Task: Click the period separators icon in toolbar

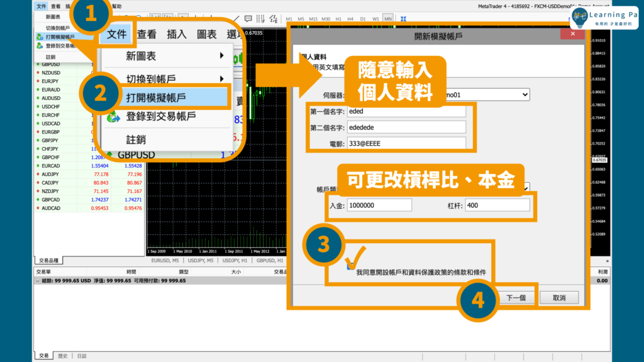Action: click(x=260, y=19)
